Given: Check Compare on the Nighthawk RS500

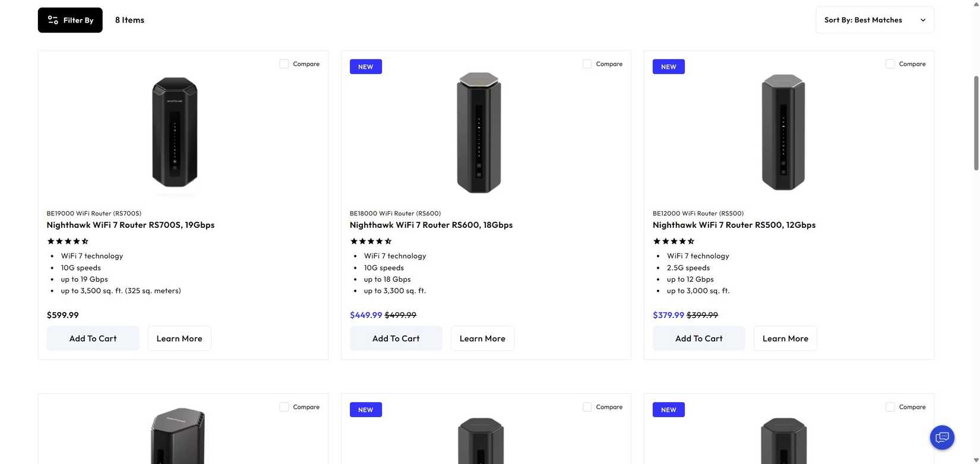Looking at the screenshot, I should pos(890,63).
